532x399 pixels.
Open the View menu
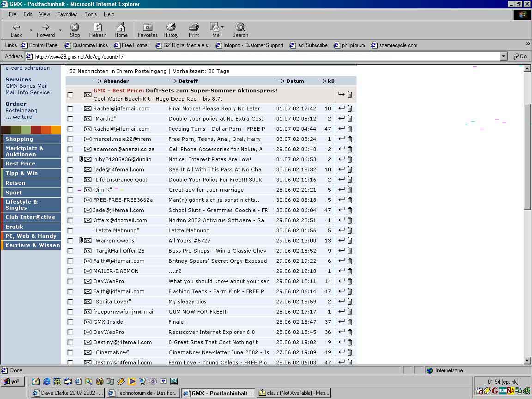[x=44, y=14]
